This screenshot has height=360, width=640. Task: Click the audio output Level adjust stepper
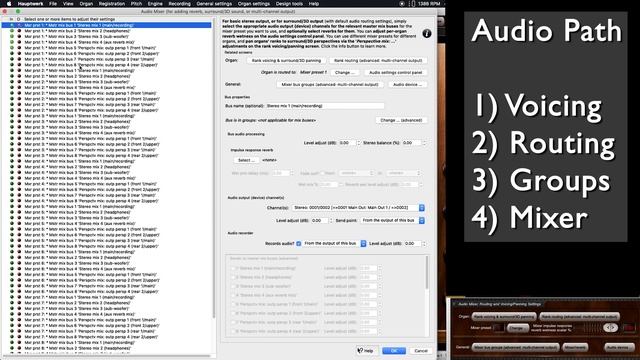pos(331,220)
